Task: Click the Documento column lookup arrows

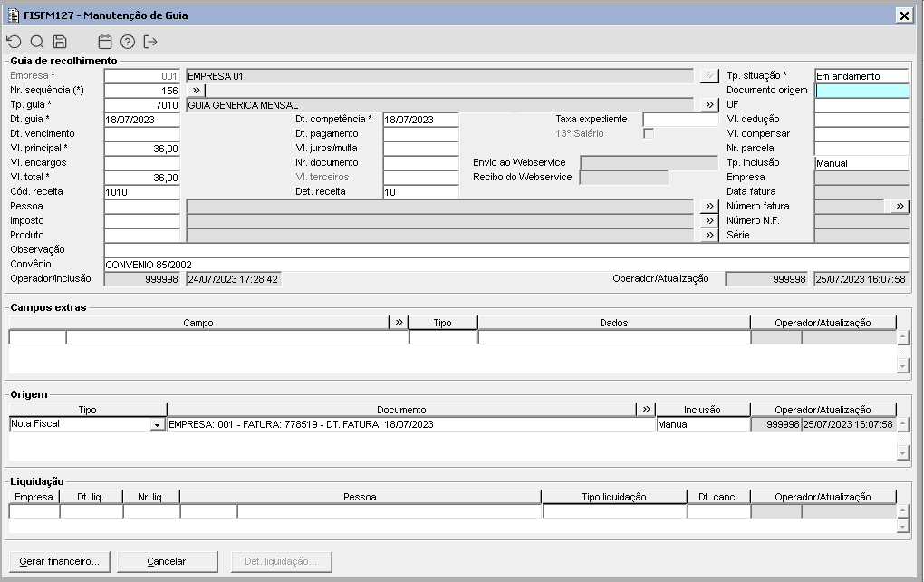Action: tap(647, 409)
